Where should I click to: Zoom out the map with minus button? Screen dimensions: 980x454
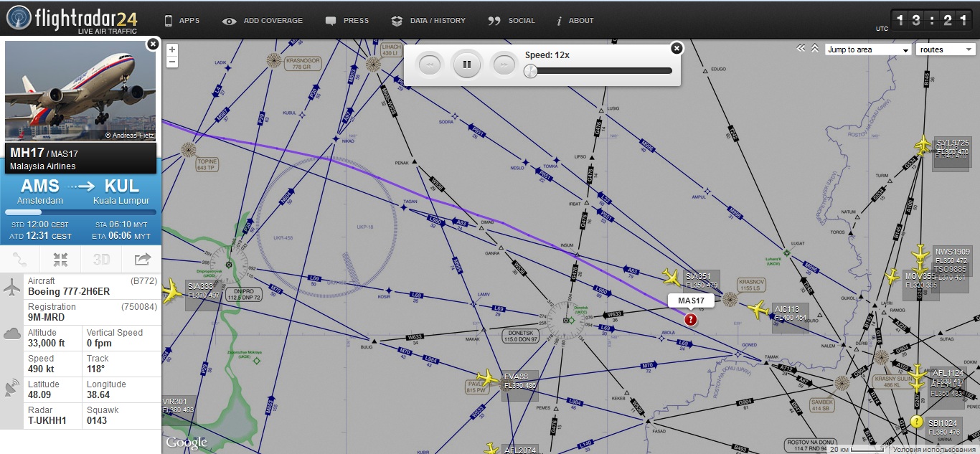172,62
